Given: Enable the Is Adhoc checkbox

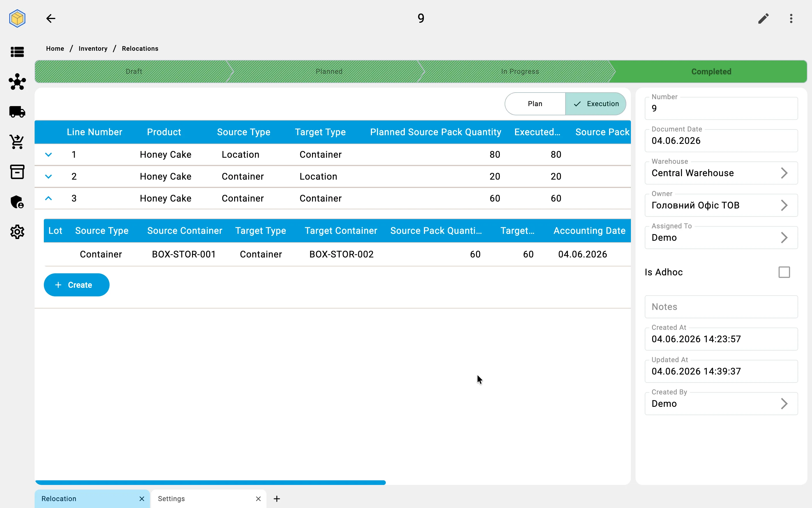Looking at the screenshot, I should point(784,272).
